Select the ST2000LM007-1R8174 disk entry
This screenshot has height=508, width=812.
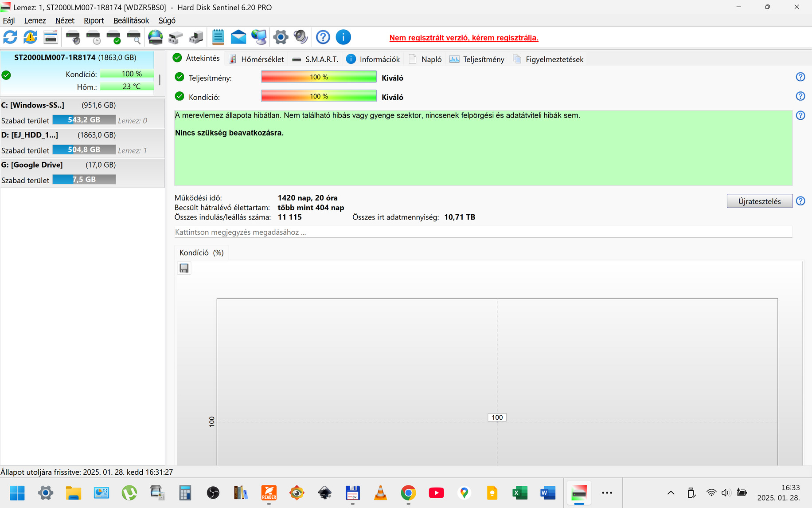coord(77,73)
